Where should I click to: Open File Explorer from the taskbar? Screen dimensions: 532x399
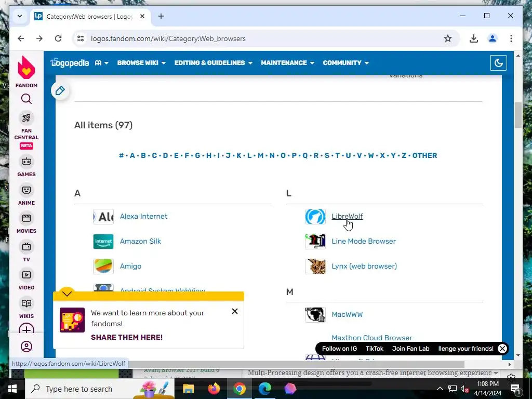pyautogui.click(x=188, y=389)
